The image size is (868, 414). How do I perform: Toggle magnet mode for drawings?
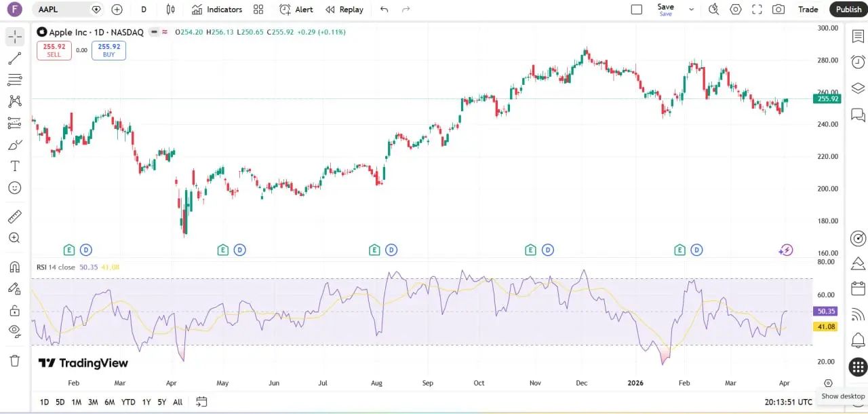(x=15, y=267)
